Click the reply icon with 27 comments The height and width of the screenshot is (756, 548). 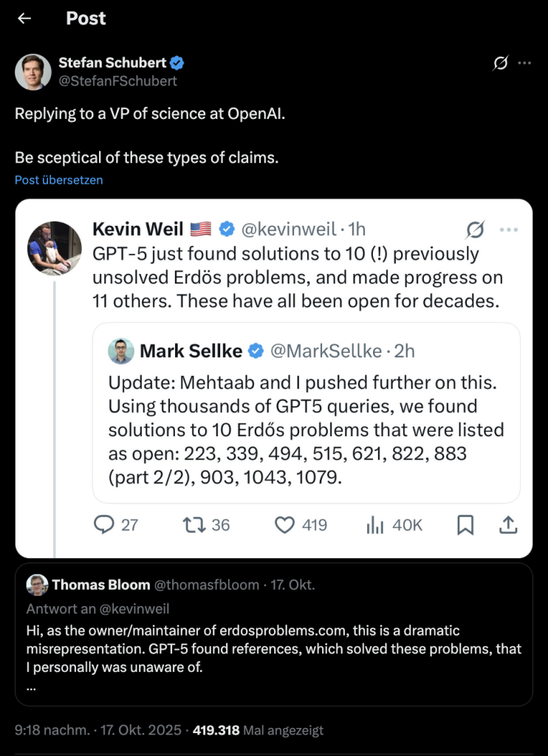(117, 525)
